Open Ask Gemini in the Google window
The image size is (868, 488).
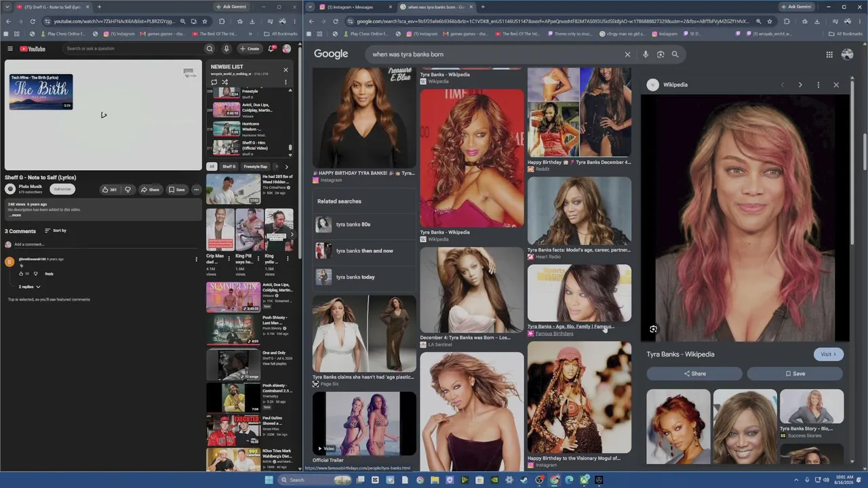click(796, 7)
